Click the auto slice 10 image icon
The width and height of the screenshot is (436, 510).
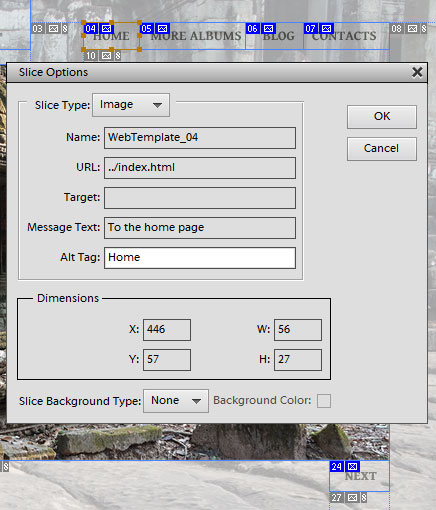(106, 56)
